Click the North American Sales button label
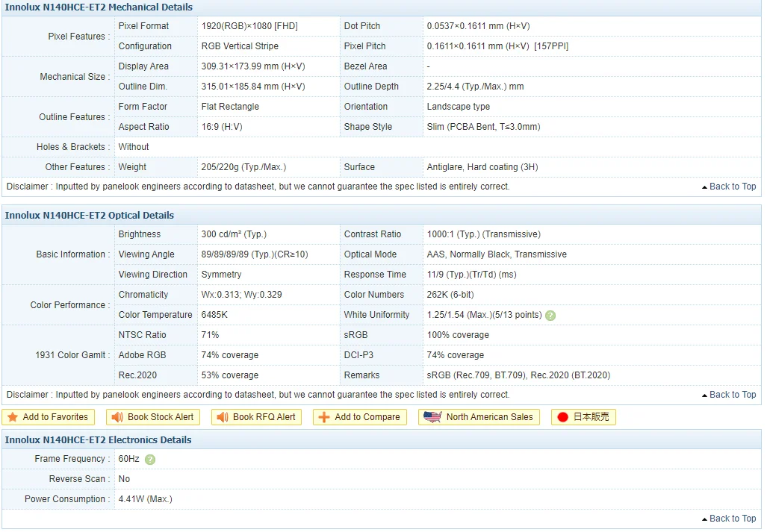 (490, 417)
